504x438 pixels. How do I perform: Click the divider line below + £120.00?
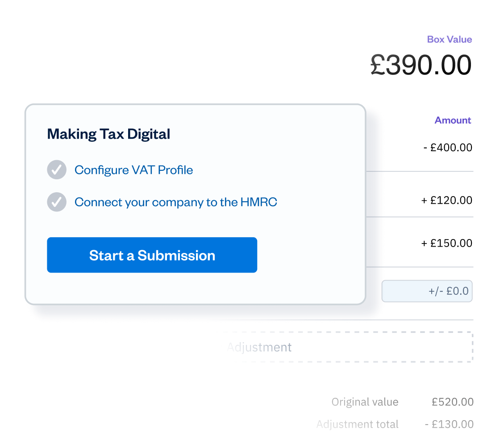(420, 217)
